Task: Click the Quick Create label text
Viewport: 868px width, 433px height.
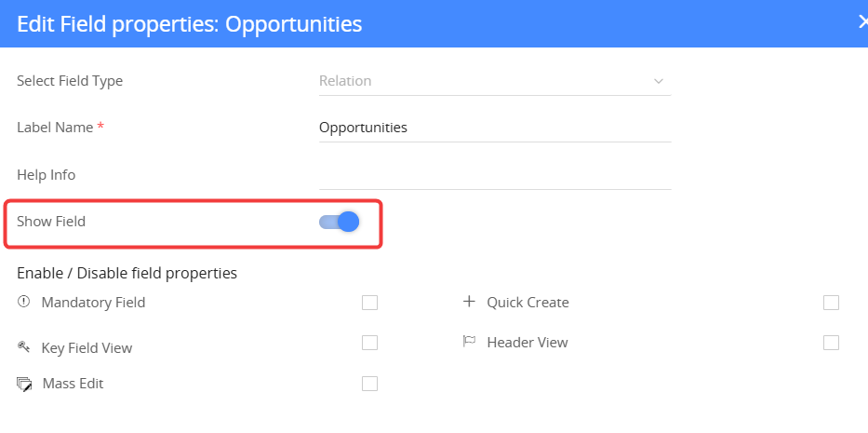Action: click(527, 303)
